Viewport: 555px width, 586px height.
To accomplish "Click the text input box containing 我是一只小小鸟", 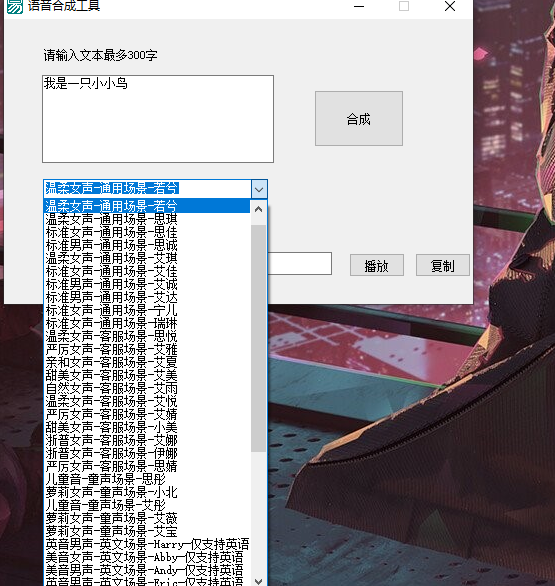I will pyautogui.click(x=158, y=119).
